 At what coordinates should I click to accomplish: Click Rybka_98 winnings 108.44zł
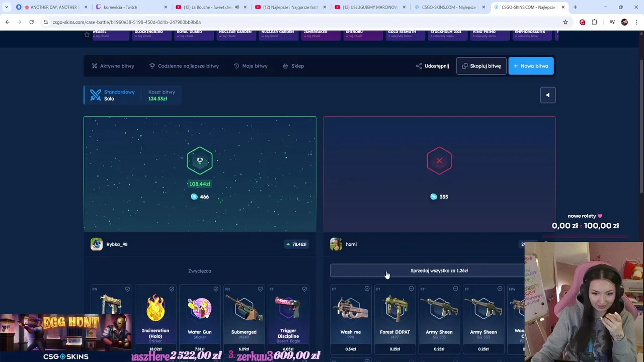click(x=200, y=184)
